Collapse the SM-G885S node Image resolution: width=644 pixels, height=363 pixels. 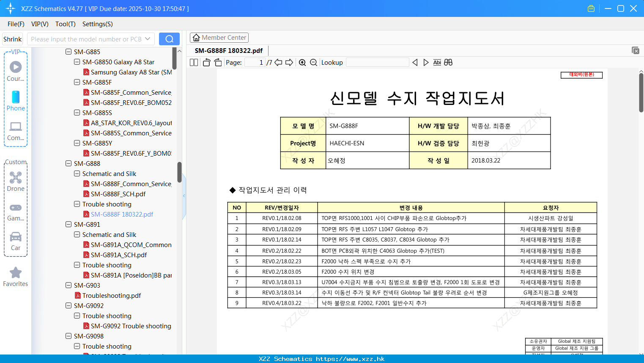(x=77, y=113)
